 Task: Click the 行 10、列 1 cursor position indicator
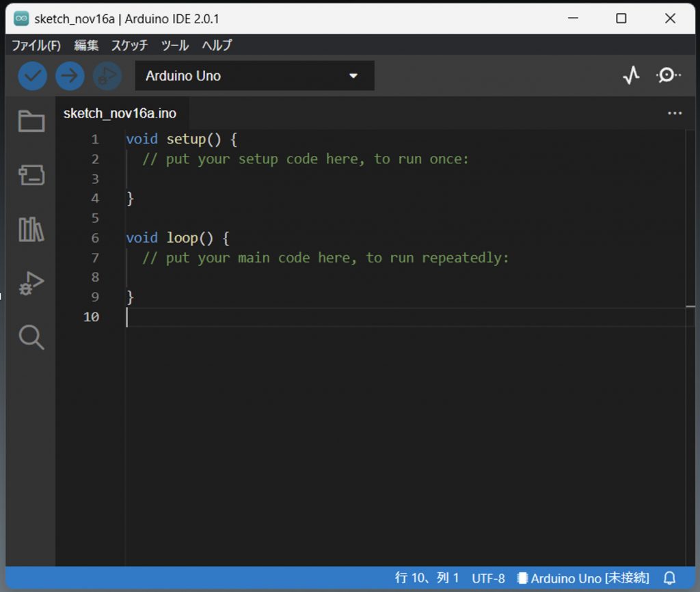427,578
